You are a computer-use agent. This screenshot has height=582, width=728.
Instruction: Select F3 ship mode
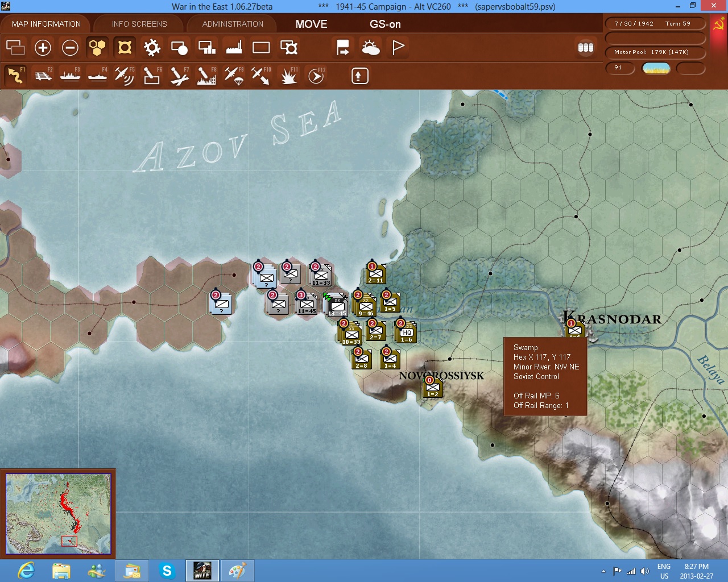point(70,75)
